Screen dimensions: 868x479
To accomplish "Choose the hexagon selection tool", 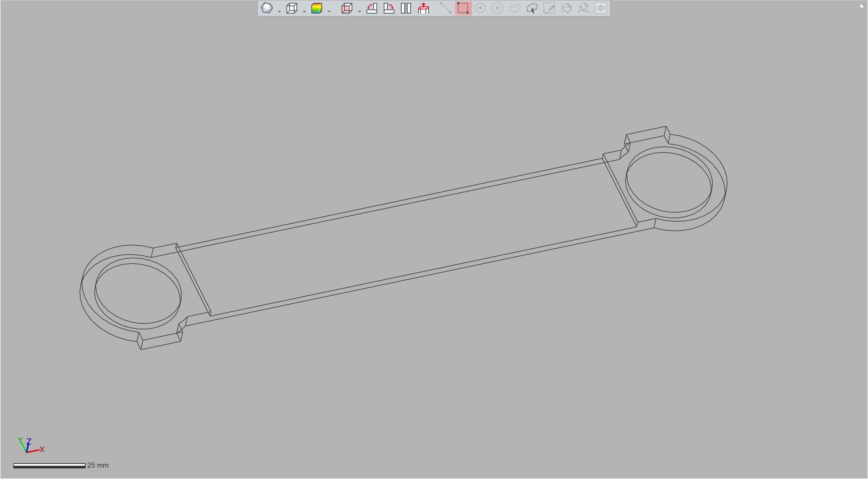I will [497, 8].
